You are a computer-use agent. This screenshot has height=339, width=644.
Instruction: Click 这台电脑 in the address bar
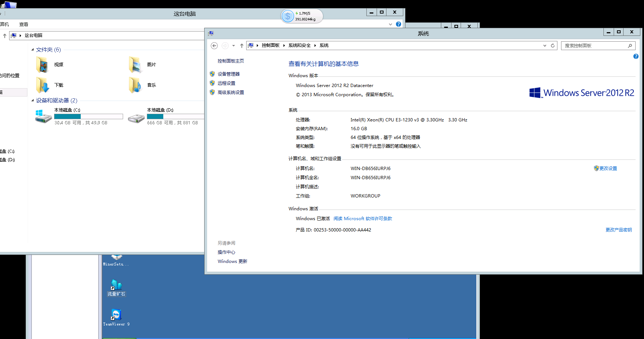pos(34,35)
